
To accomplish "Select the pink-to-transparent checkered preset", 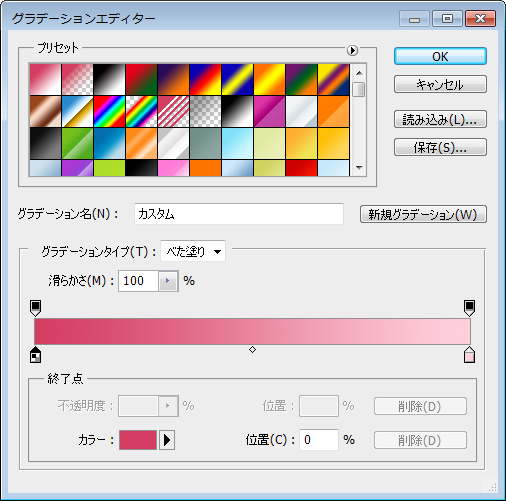I will coord(77,79).
